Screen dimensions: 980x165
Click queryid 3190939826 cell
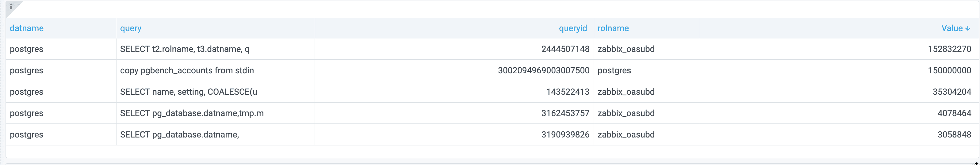click(x=565, y=135)
